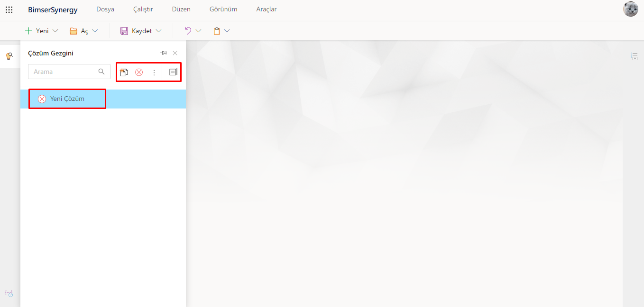The width and height of the screenshot is (644, 307).
Task: Click the undo arrow icon
Action: [188, 31]
